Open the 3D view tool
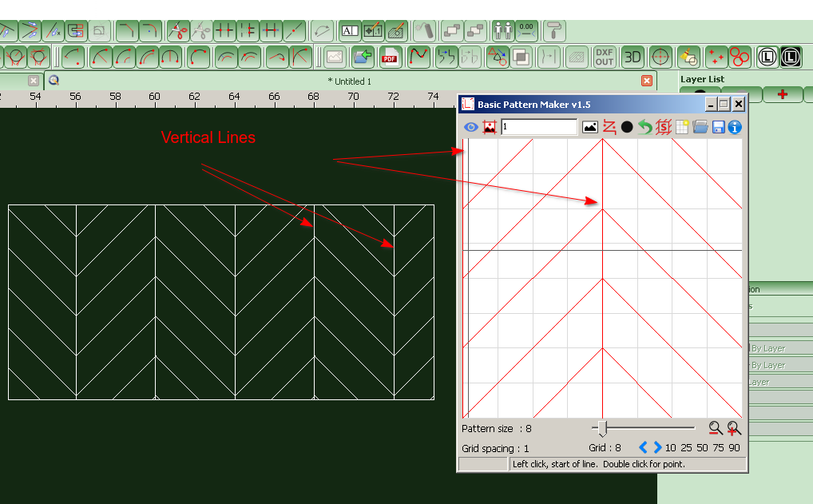 pyautogui.click(x=633, y=57)
